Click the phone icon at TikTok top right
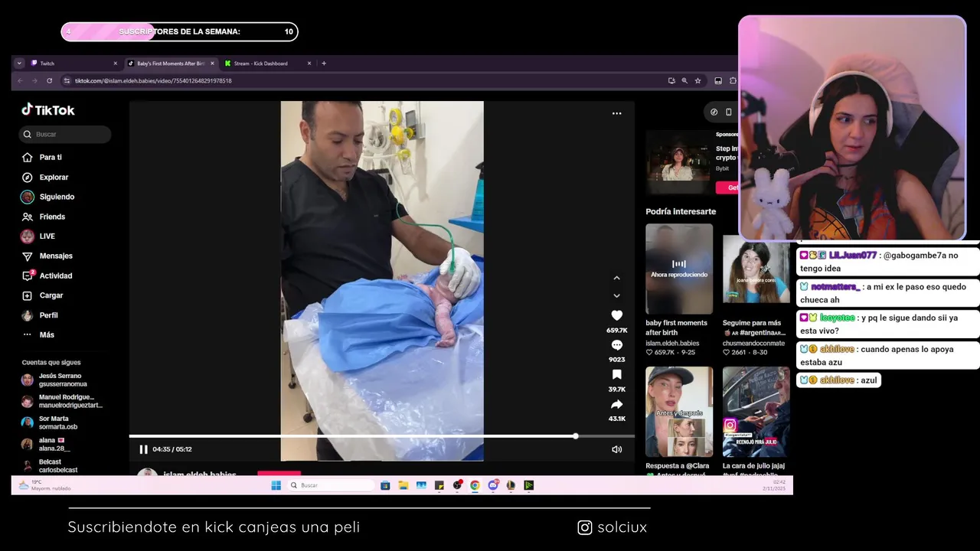Viewport: 980px width, 551px height. pos(728,112)
